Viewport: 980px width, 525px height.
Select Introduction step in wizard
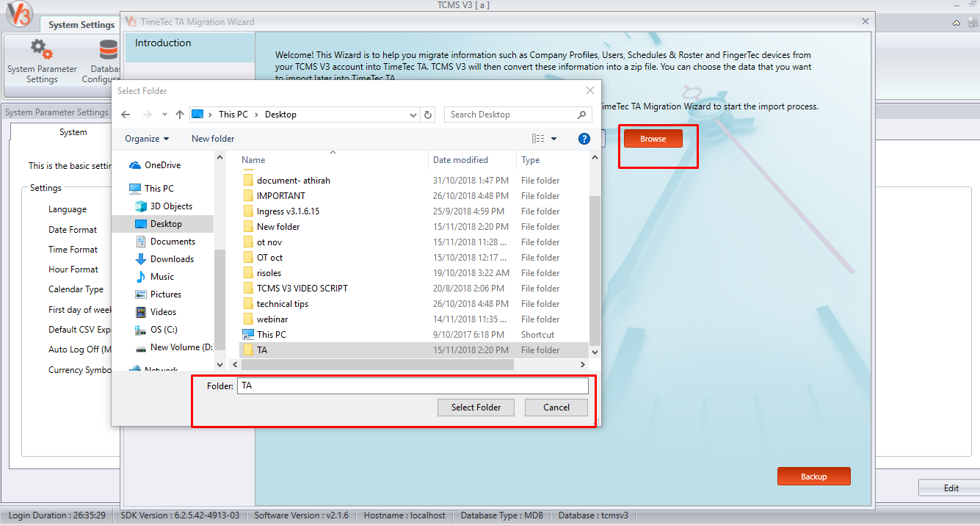(189, 47)
